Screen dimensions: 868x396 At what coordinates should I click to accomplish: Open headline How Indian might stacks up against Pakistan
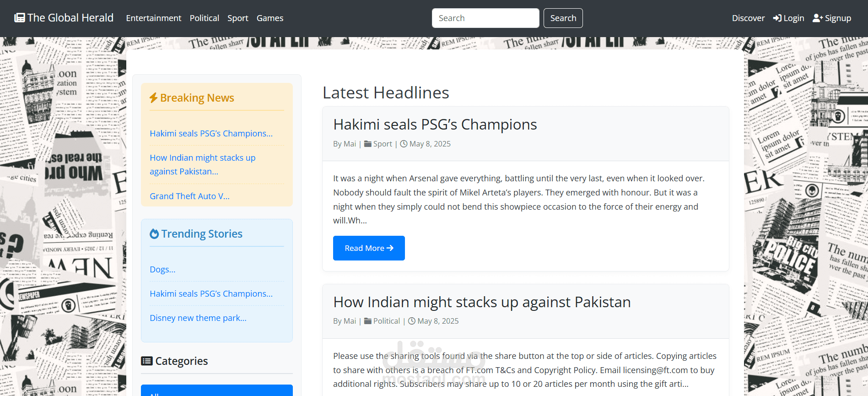(482, 302)
